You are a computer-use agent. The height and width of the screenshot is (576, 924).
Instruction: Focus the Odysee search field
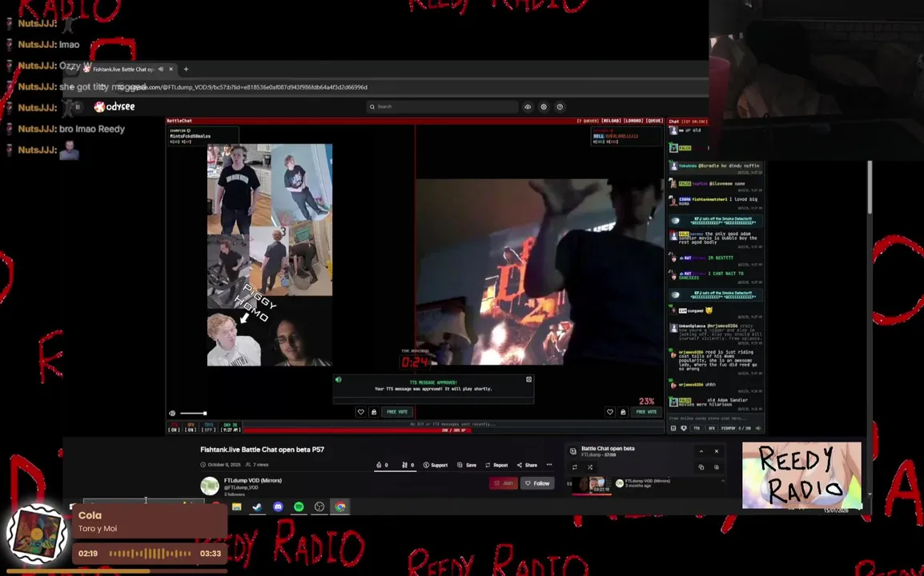pyautogui.click(x=442, y=106)
